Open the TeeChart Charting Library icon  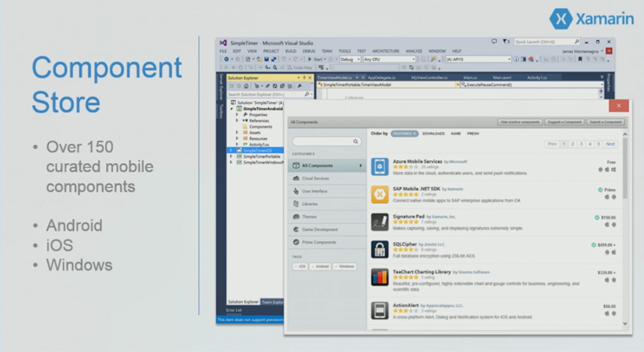[379, 278]
